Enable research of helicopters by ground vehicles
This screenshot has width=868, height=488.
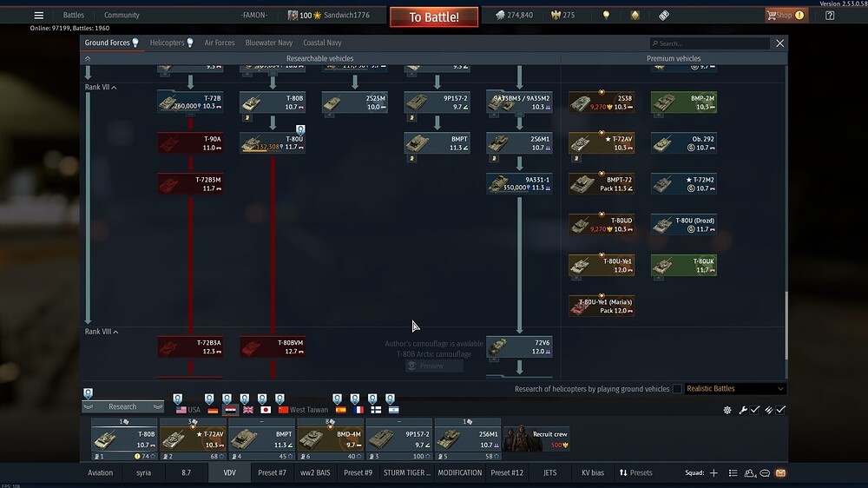click(x=677, y=389)
